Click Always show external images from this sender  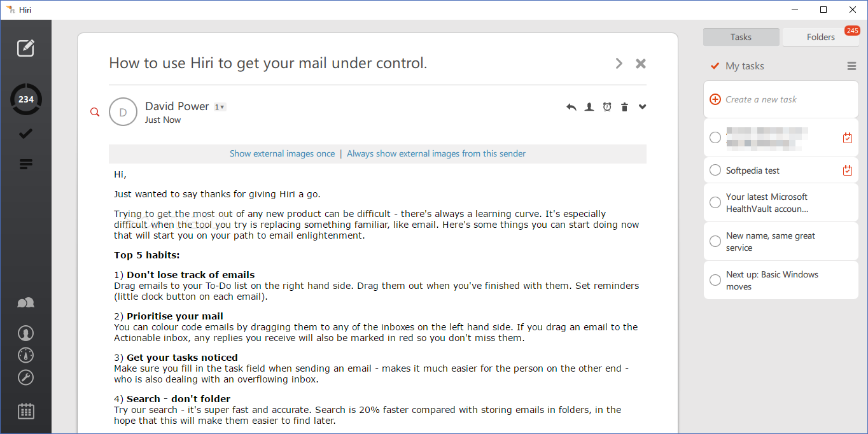pyautogui.click(x=436, y=153)
